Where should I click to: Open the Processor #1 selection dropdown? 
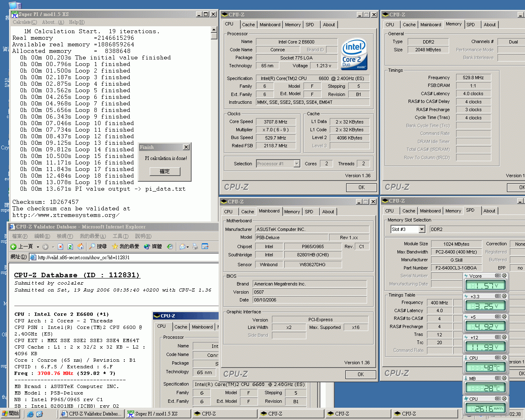tap(297, 164)
